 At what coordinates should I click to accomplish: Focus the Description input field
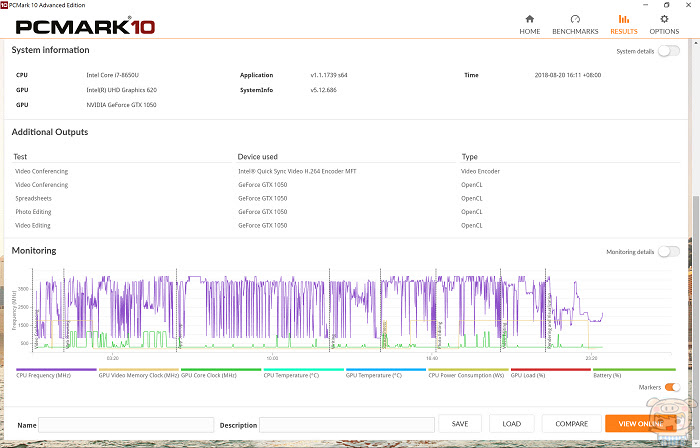pyautogui.click(x=347, y=425)
